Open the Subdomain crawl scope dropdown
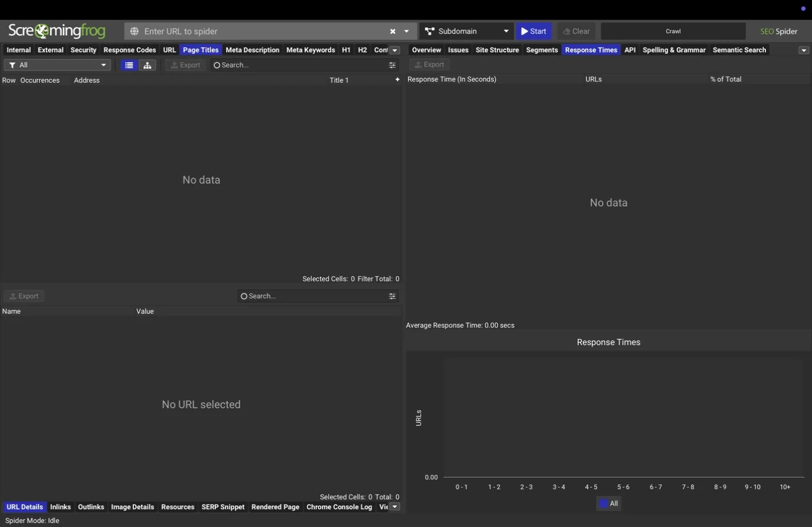Viewport: 812px width, 527px height. [466, 31]
